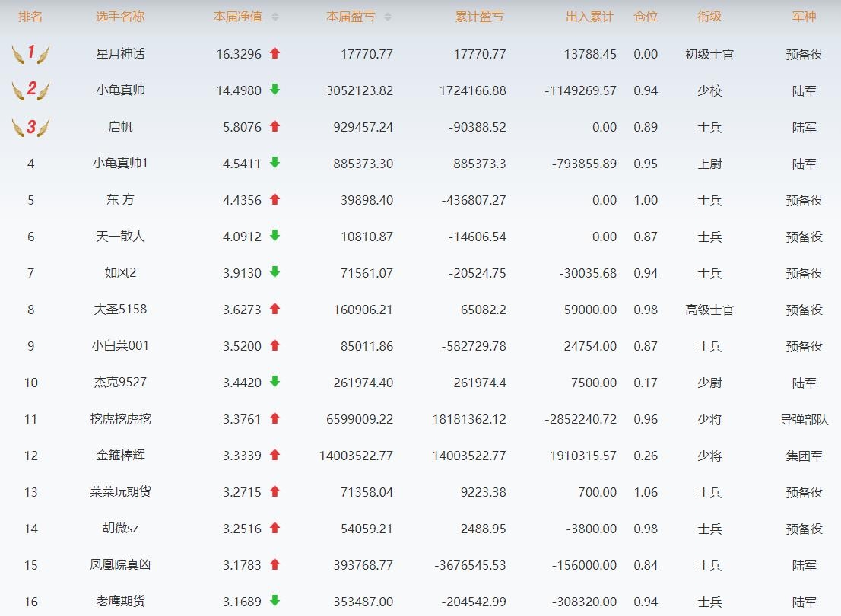The width and height of the screenshot is (841, 616).
Task: Click the 军种 column header
Action: click(x=804, y=17)
